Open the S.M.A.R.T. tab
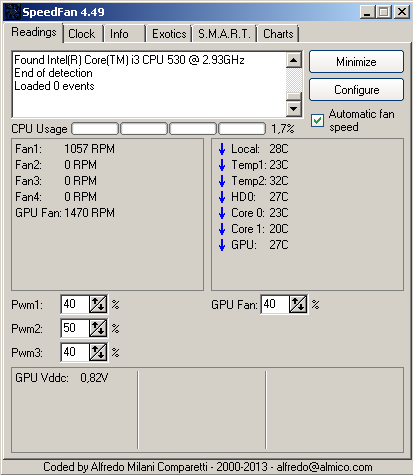The width and height of the screenshot is (413, 475). tap(224, 34)
